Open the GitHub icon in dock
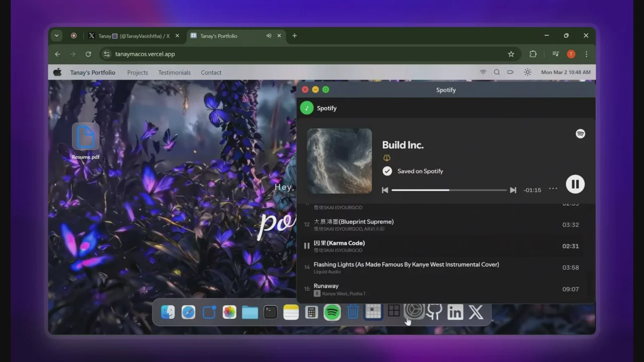The width and height of the screenshot is (644, 362). pyautogui.click(x=434, y=312)
